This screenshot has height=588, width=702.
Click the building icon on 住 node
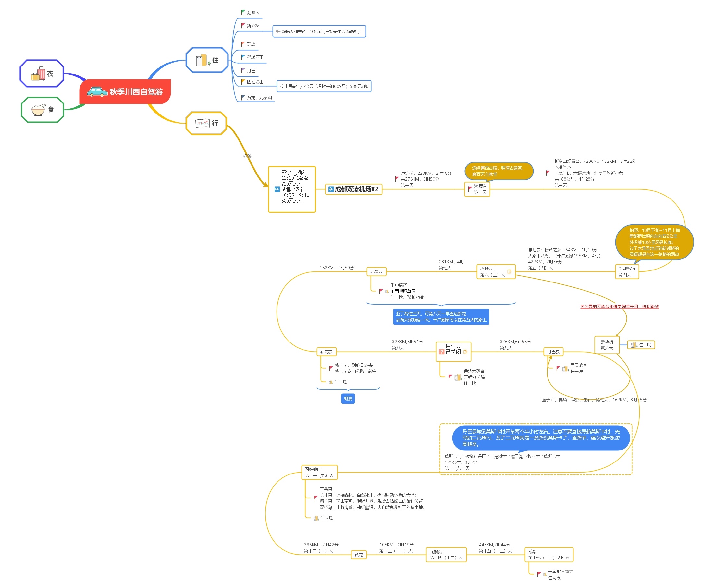click(202, 60)
